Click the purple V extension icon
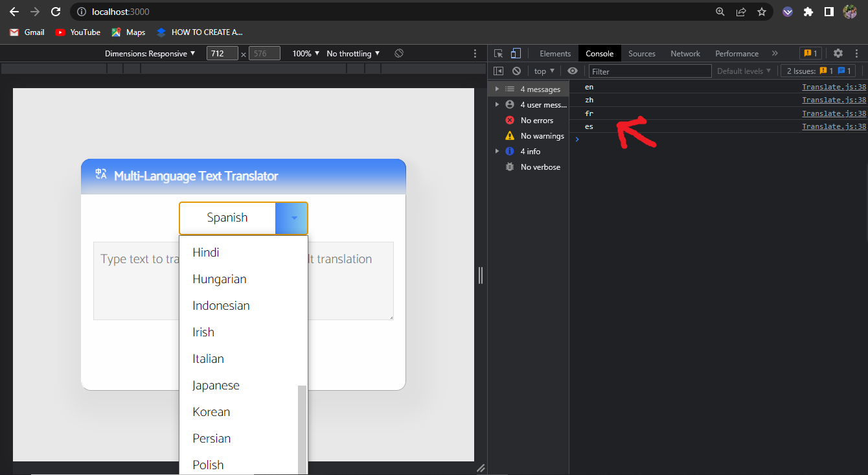This screenshot has height=475, width=868. pyautogui.click(x=788, y=12)
